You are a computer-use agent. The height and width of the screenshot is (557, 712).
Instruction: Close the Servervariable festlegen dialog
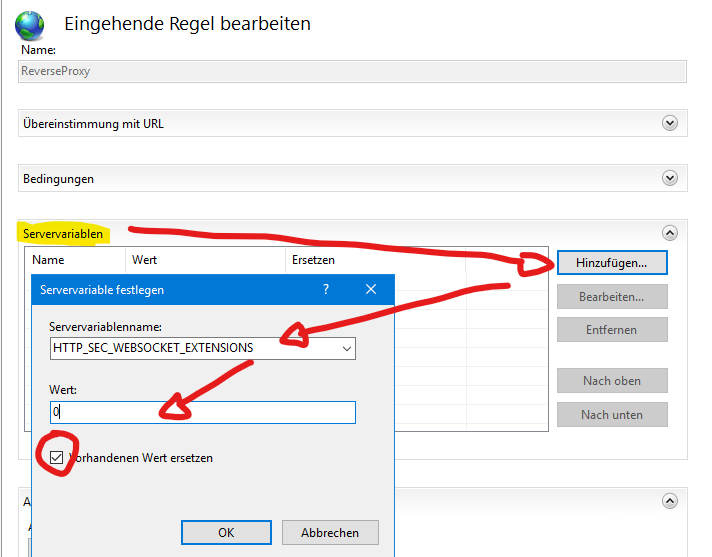(x=371, y=290)
